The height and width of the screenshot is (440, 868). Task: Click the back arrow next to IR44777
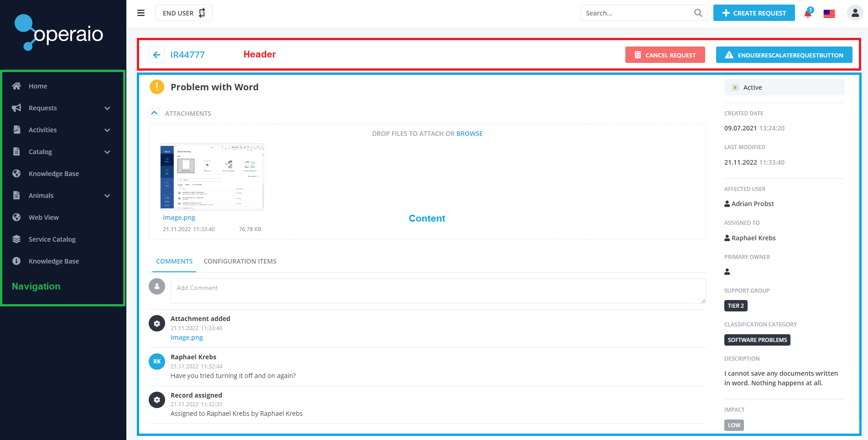156,55
